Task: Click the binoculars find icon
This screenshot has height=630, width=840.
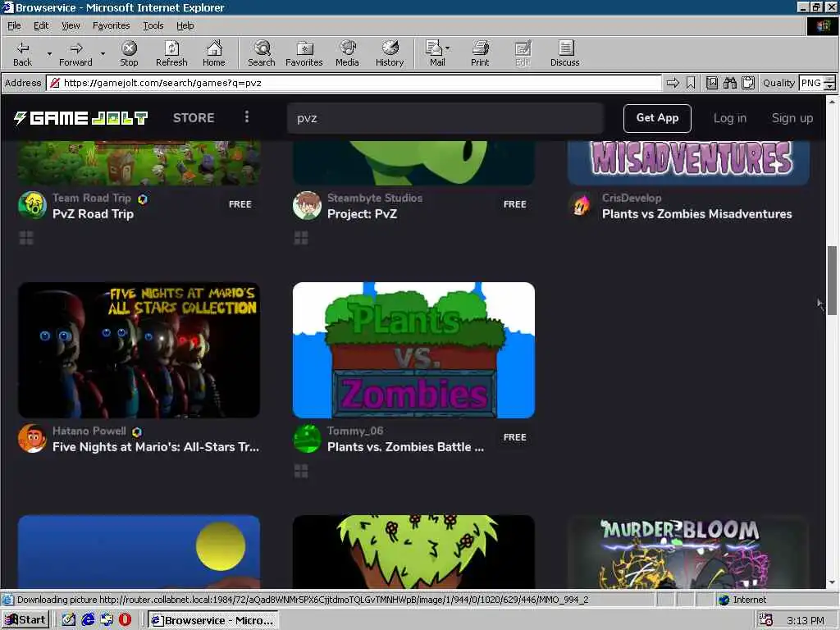Action: click(x=729, y=83)
